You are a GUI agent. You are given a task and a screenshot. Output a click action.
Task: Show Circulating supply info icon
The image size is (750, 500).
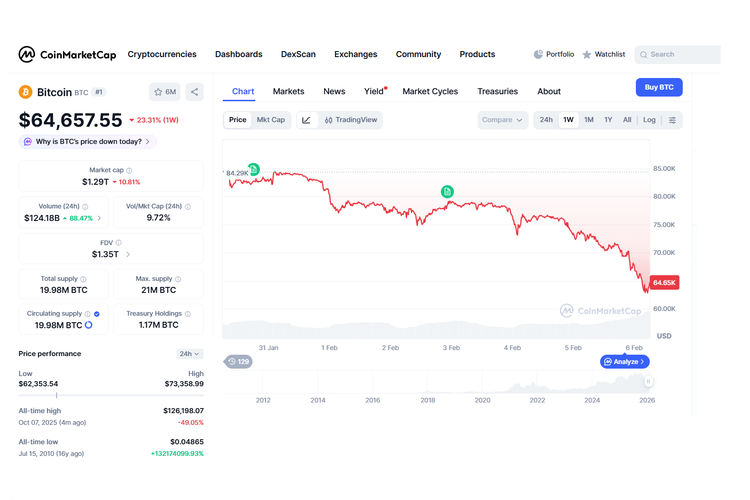(x=88, y=314)
